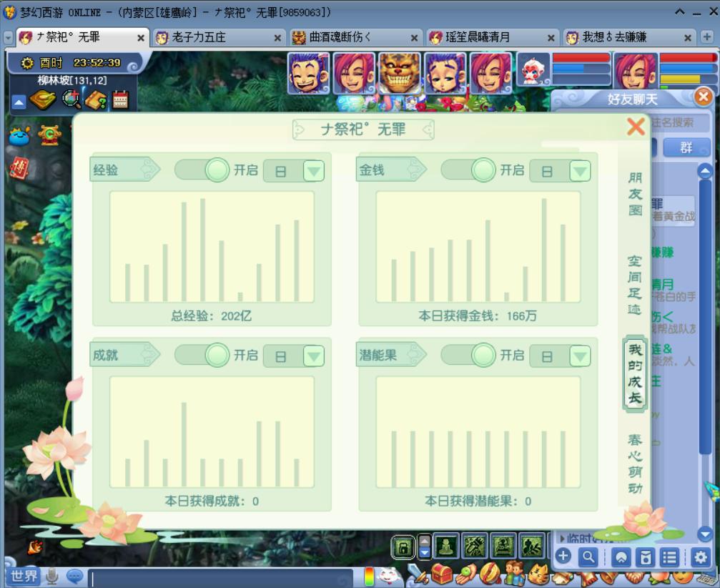720x588 pixels.
Task: Toggle the 潜能果 tracking switch
Action: tap(468, 355)
